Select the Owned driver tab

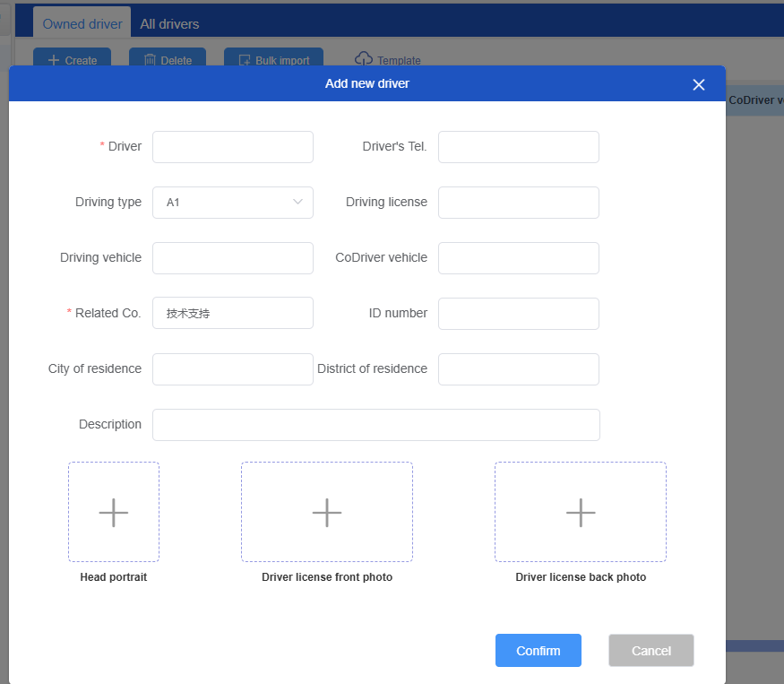tap(82, 24)
